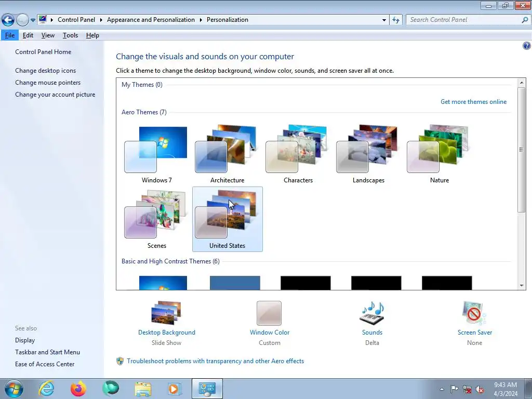
Task: Open the Desktop Background slideshow icon
Action: (166, 312)
